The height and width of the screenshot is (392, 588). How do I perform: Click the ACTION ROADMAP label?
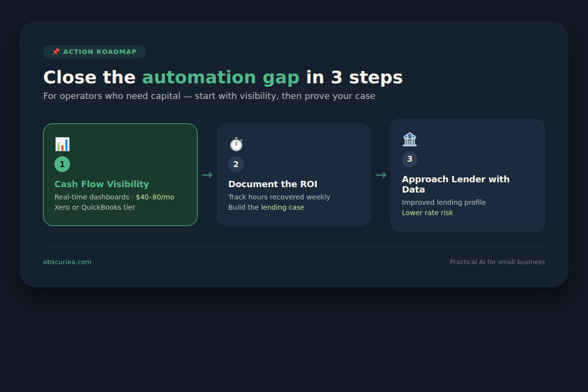[x=100, y=52]
